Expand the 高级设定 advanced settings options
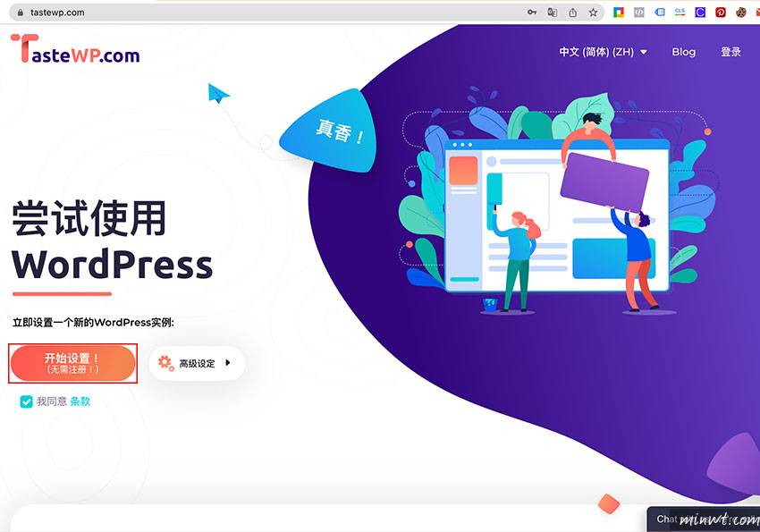Image resolution: width=760 pixels, height=532 pixels. coord(197,363)
